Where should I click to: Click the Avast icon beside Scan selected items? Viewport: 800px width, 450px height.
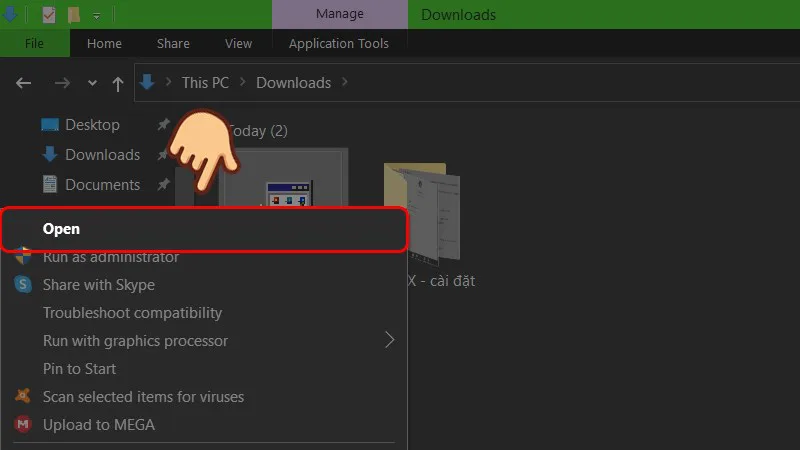pos(23,397)
